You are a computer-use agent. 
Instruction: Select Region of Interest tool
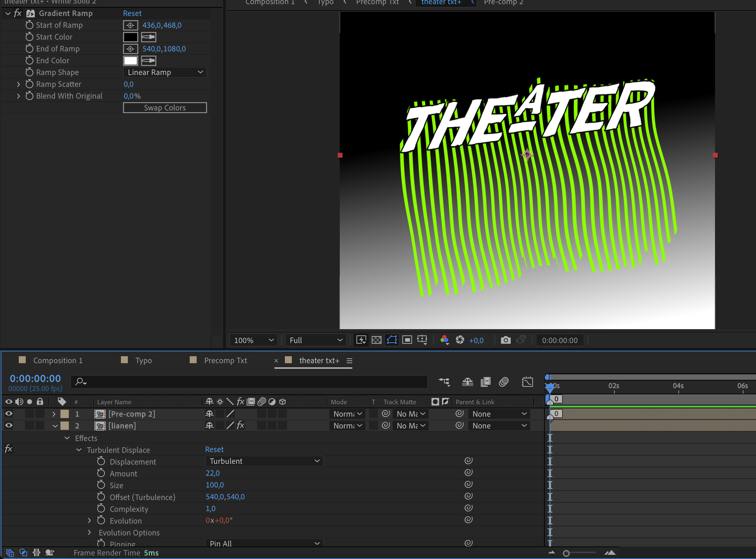(407, 340)
